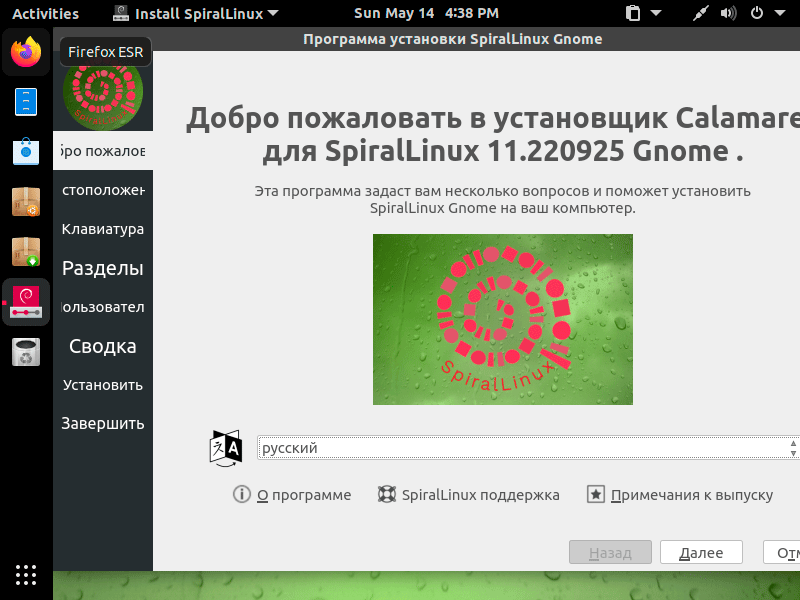Select the Сводка sidebar step
This screenshot has width=800, height=600.
103,346
